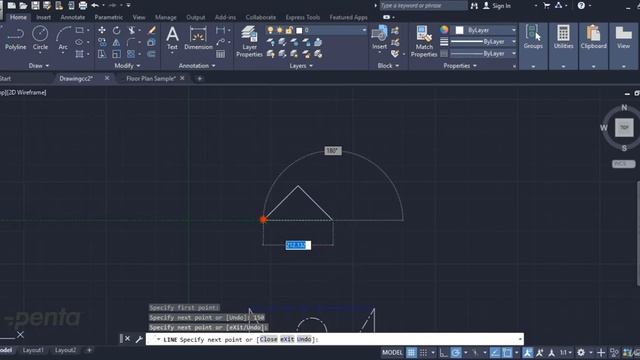Open the Parametric ribbon tab

pos(109,17)
